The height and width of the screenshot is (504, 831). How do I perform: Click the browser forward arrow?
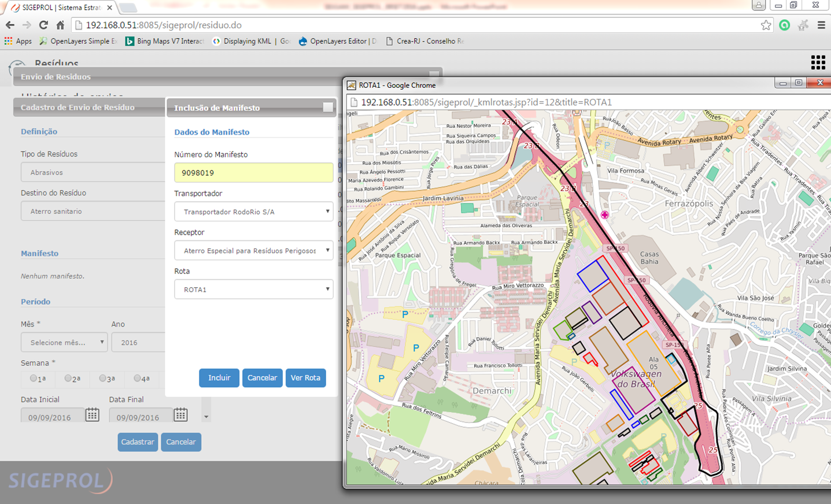point(27,25)
